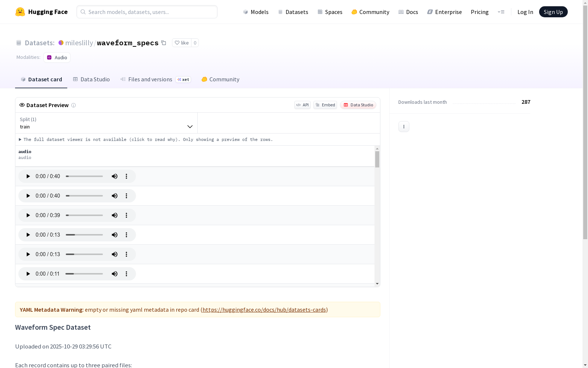Screen dimensions: 588x368
Task: Seek the 0:39 clip's progress slider
Action: click(x=84, y=215)
